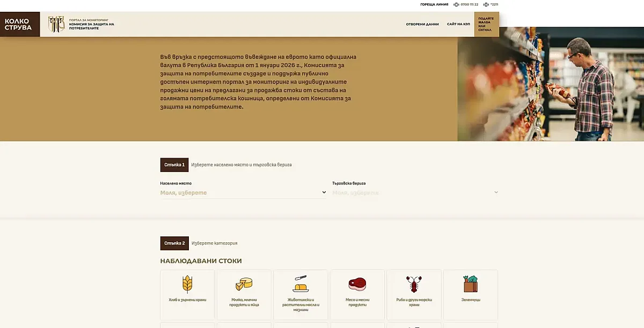644x328 pixels.
Task: Open the Хляб и зърнени храни wheat icon
Action: pos(187,284)
